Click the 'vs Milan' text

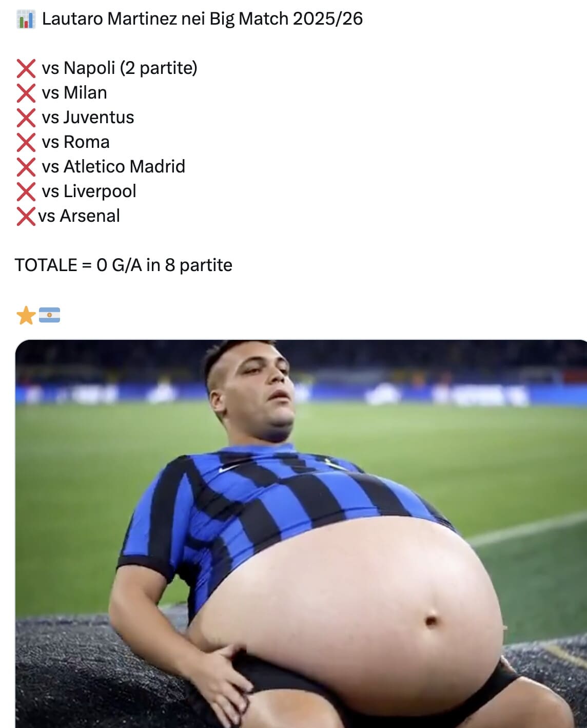coord(74,92)
